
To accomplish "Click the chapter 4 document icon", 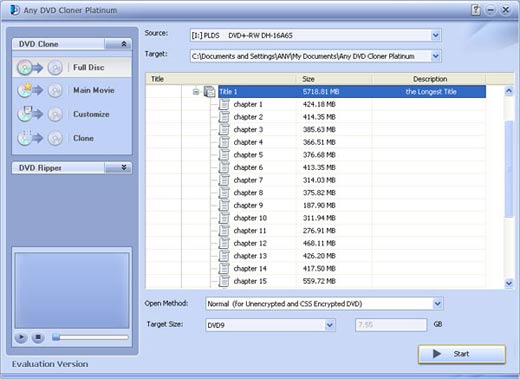I will [x=224, y=142].
